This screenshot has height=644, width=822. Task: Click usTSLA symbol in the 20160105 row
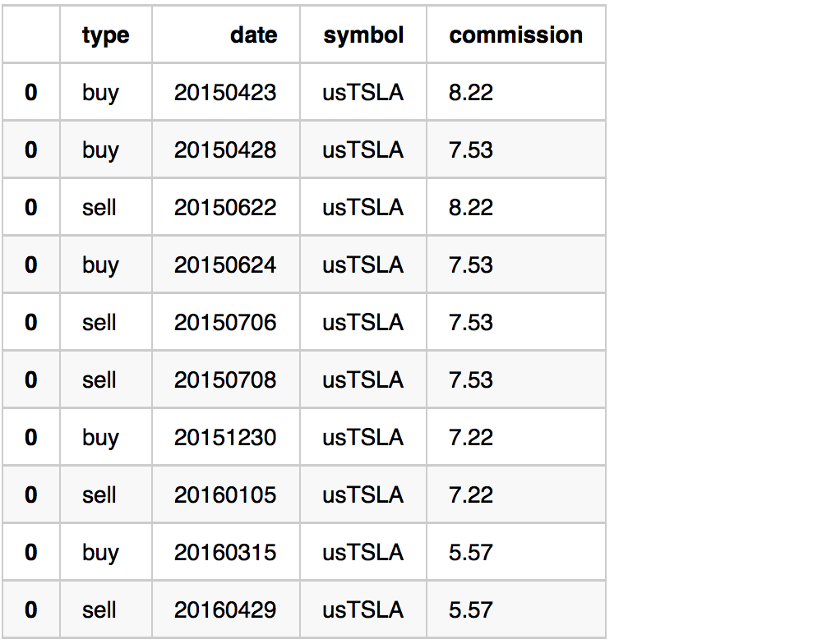(363, 495)
